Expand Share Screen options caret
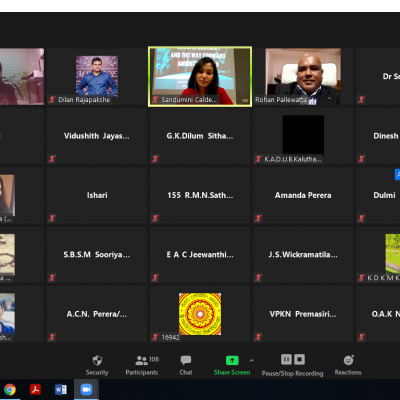This screenshot has height=400, width=400. coord(251,360)
